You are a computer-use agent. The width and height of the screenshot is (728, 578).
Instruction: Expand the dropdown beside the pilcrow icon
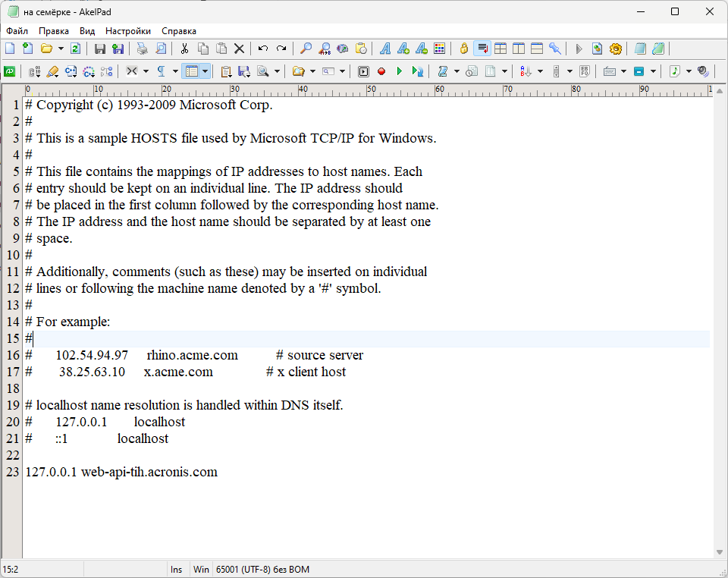point(175,71)
